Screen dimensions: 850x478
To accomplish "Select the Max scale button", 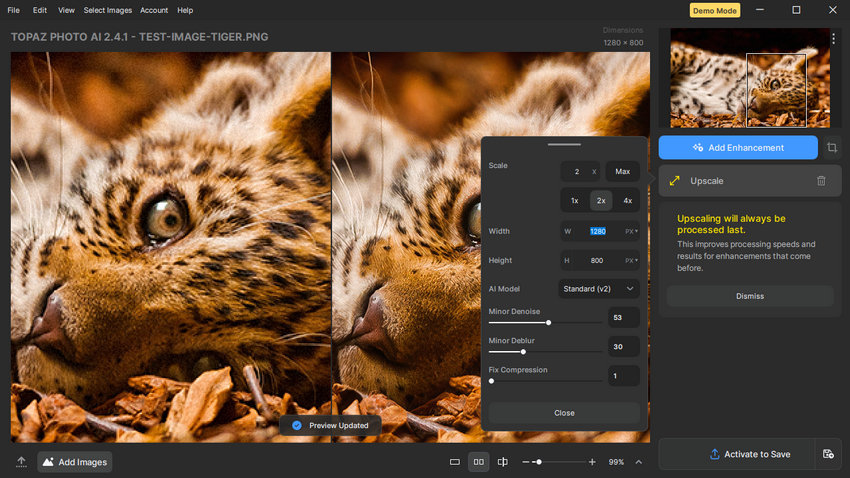I will click(x=622, y=171).
